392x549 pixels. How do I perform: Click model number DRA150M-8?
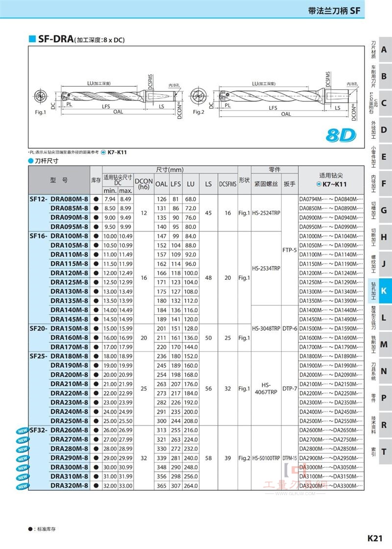click(69, 328)
